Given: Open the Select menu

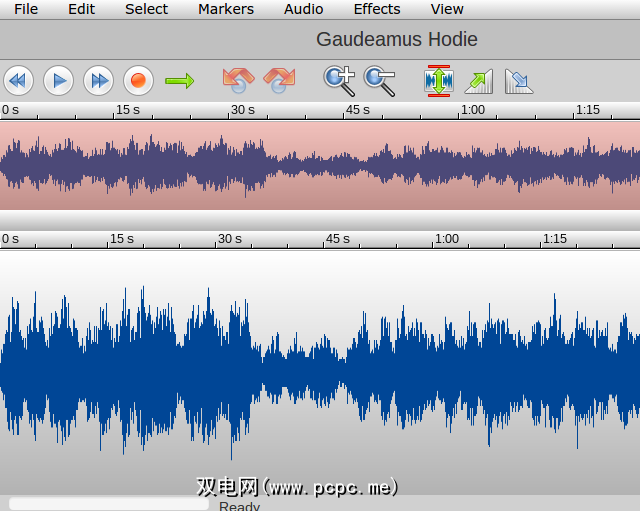Looking at the screenshot, I should 146,9.
